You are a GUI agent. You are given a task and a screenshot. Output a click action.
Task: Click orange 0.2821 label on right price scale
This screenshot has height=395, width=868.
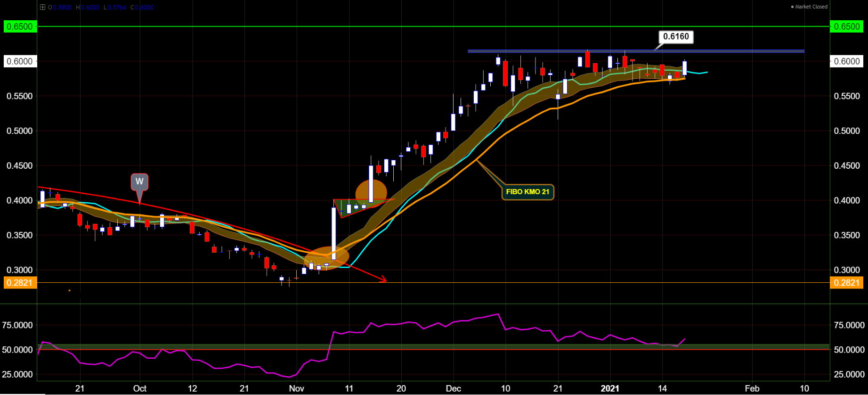click(847, 283)
